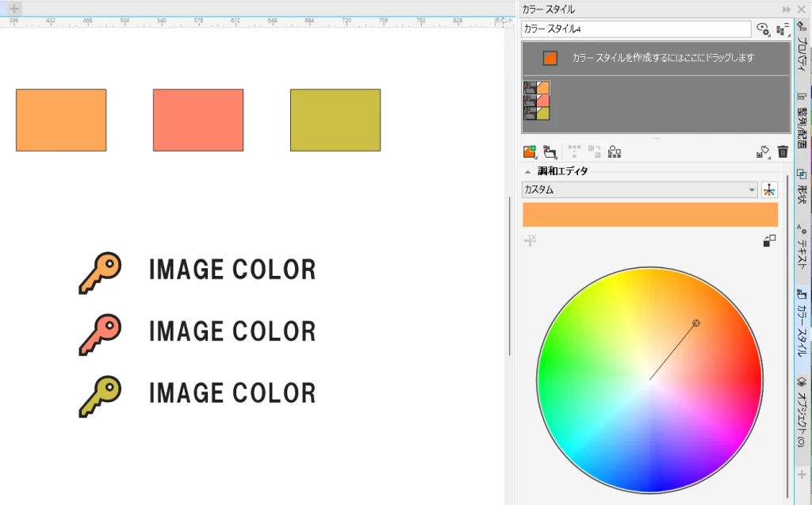812x505 pixels.
Task: Delete the selected color style with the trash icon
Action: pyautogui.click(x=783, y=151)
